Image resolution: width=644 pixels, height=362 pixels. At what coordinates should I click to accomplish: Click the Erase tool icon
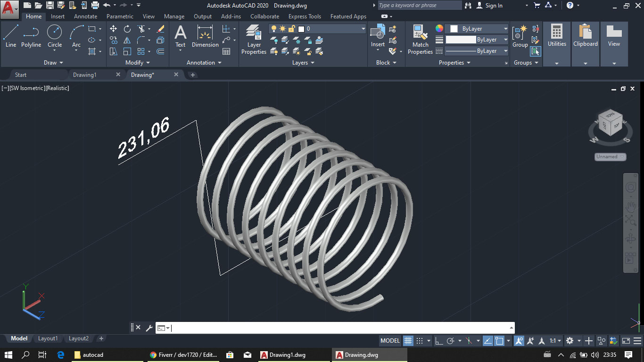pos(160,29)
